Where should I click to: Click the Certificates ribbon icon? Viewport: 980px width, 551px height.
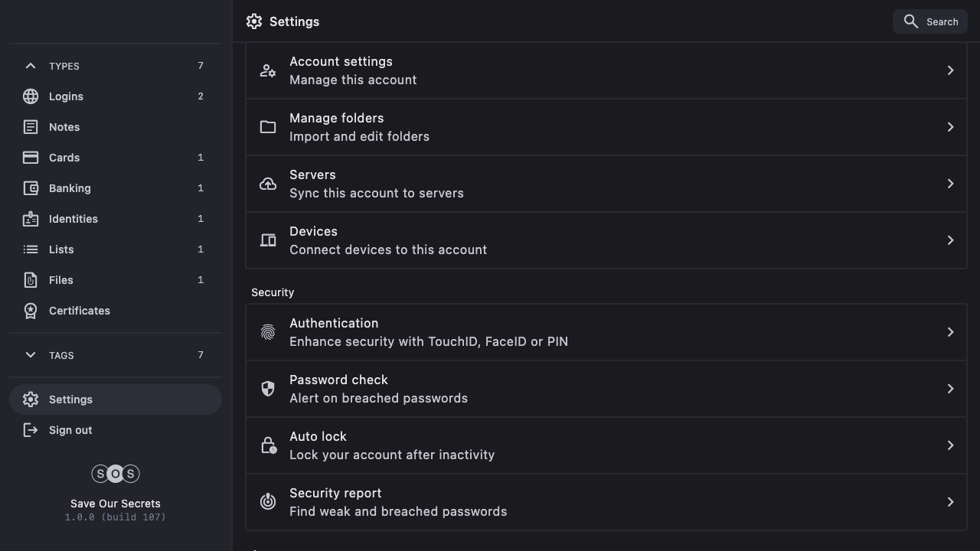(x=31, y=311)
